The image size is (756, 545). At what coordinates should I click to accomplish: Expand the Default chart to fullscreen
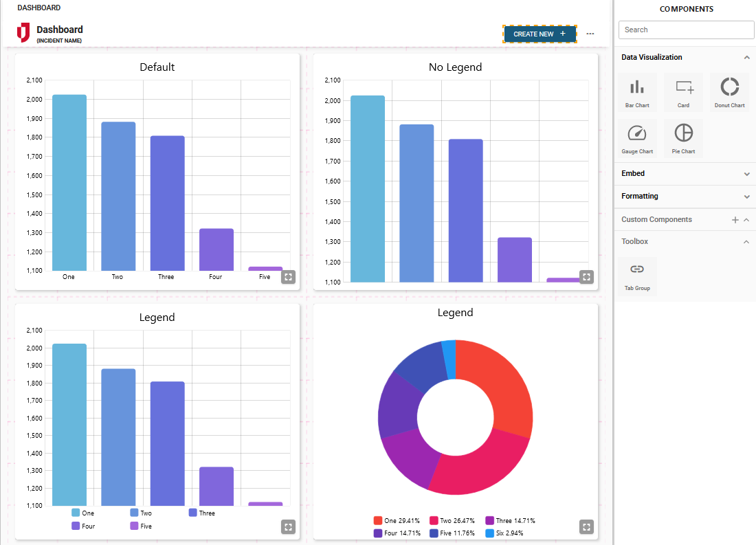288,277
